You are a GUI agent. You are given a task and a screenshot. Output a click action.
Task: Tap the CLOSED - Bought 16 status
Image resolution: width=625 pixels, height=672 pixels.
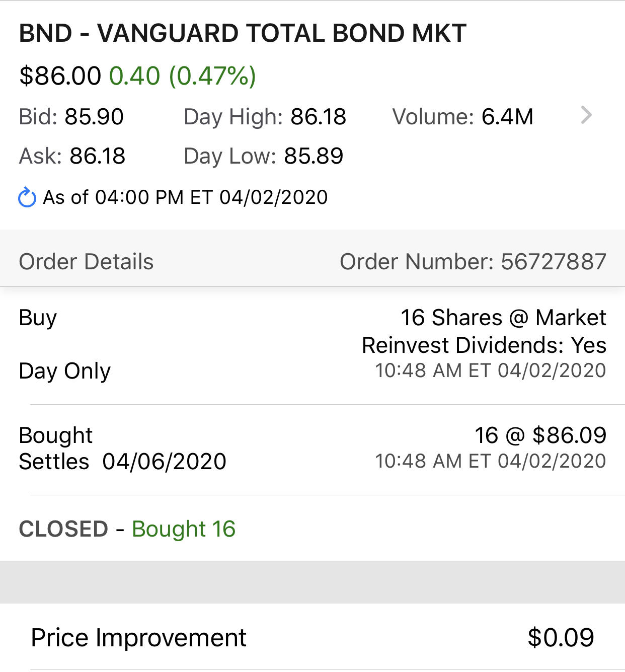coord(127,529)
